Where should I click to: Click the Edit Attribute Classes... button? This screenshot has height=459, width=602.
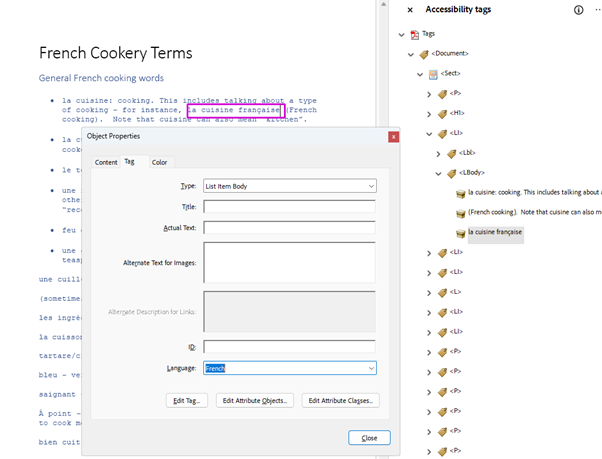tap(341, 401)
